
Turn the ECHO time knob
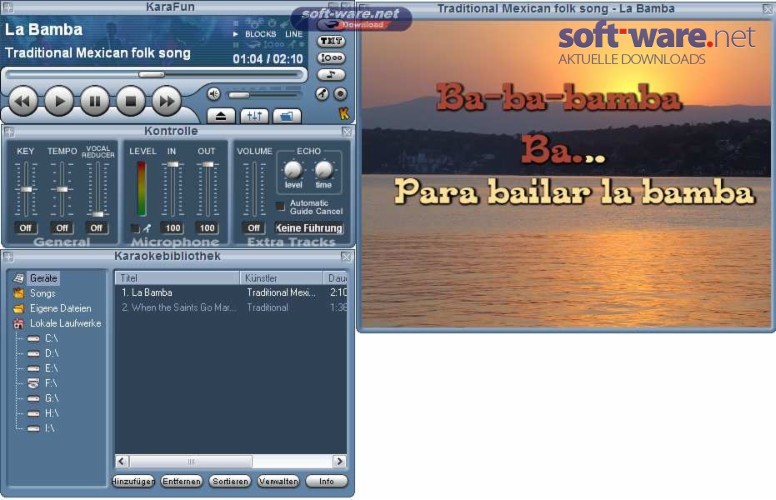tap(324, 170)
